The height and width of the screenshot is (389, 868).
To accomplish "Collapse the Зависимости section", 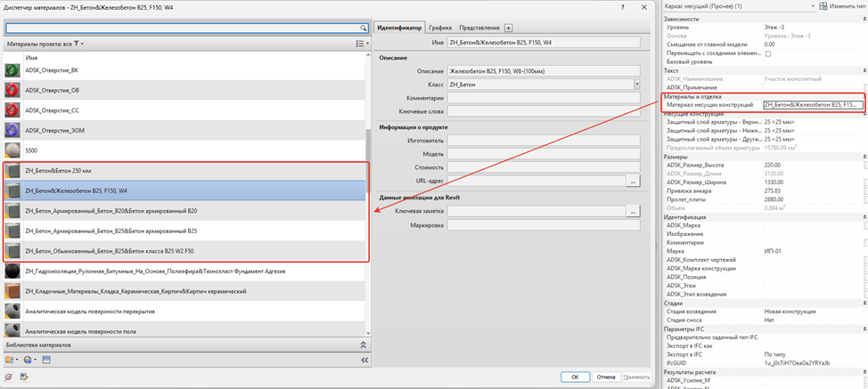I will pos(864,20).
